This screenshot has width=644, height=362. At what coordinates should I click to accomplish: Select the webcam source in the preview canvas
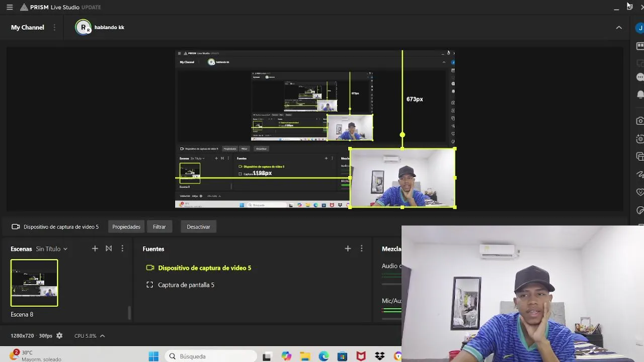[x=403, y=178]
